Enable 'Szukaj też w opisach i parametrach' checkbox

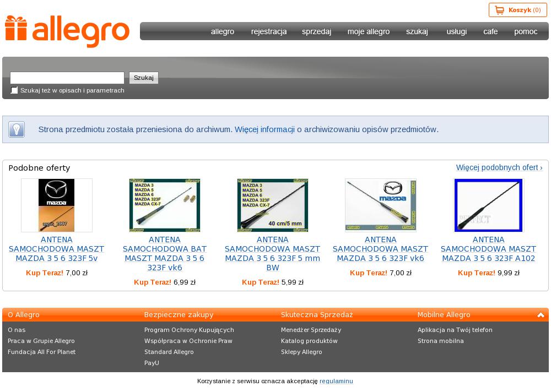(x=14, y=90)
